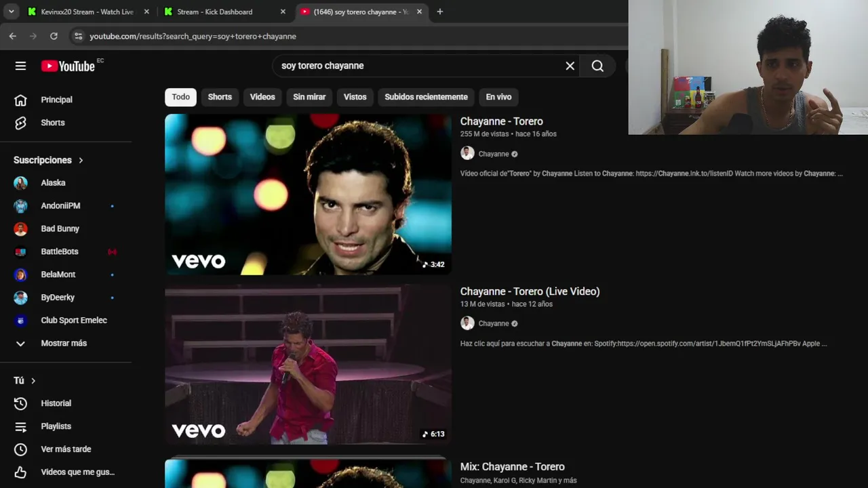Select the Videos filter chip
Screen dimensions: 868x488
pyautogui.click(x=262, y=97)
